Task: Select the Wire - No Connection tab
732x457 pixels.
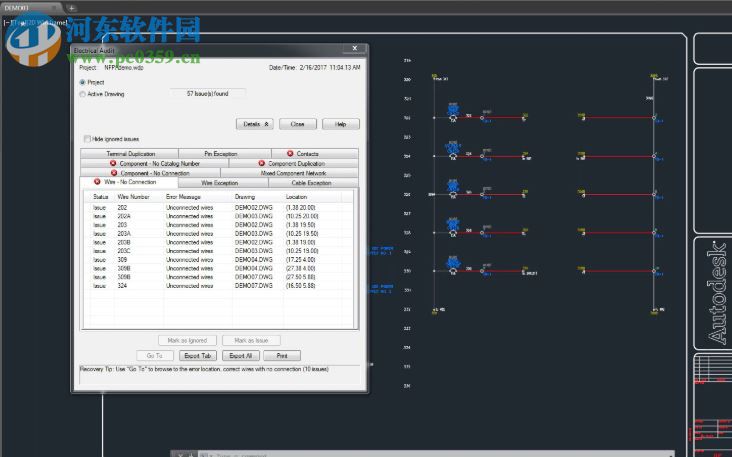Action: [x=129, y=182]
